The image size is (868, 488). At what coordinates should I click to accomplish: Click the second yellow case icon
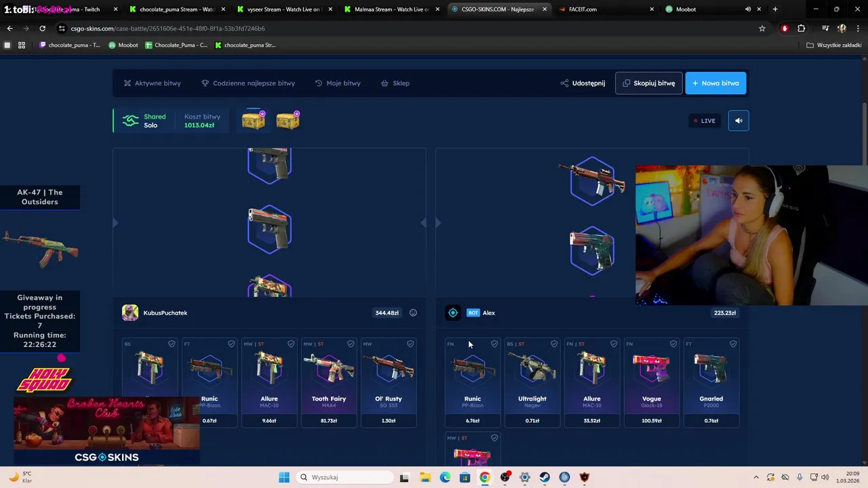point(288,121)
